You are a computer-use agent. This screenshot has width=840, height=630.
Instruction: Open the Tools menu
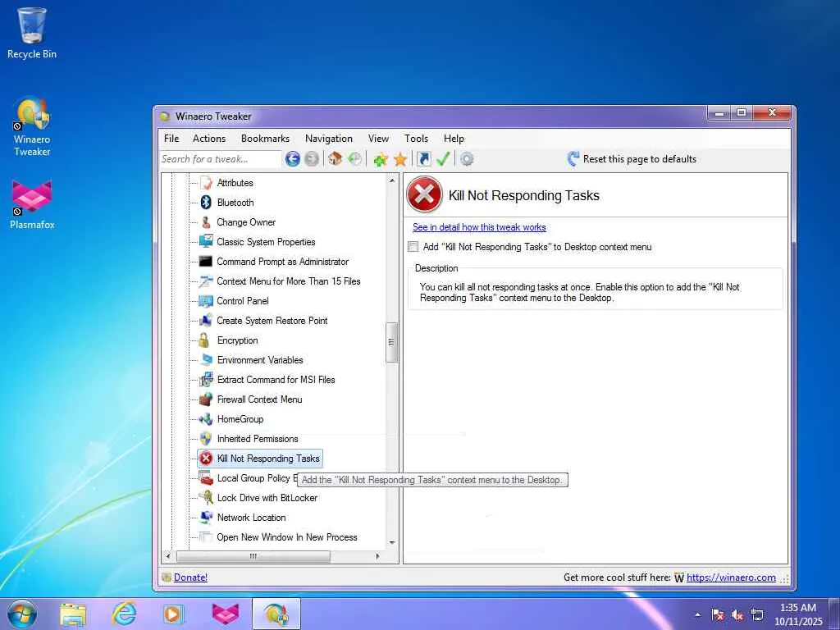tap(416, 138)
